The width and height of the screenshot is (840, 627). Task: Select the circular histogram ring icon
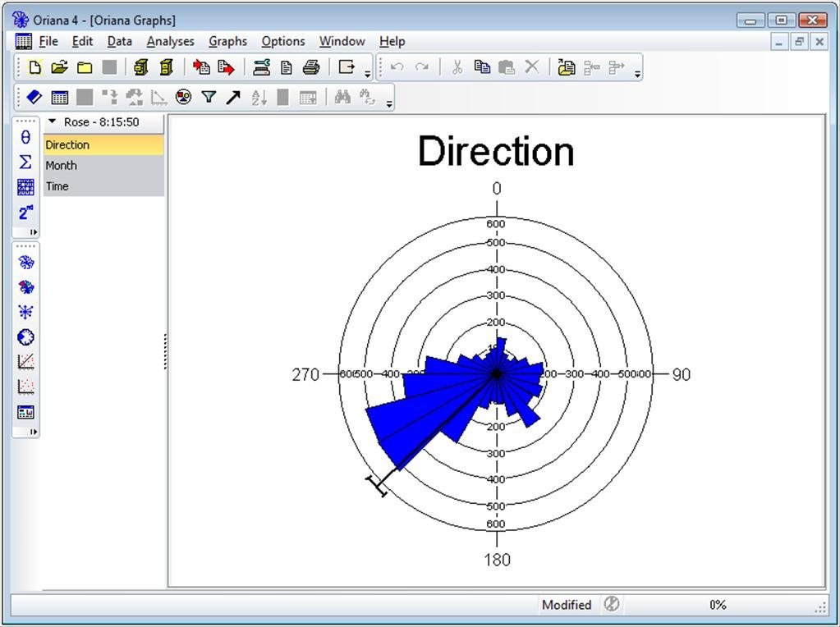tap(25, 336)
